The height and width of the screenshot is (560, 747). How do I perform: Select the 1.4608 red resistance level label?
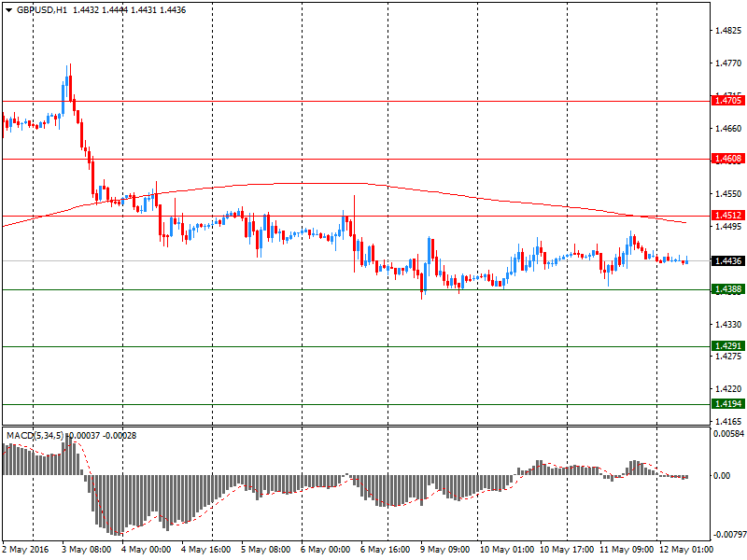point(728,159)
